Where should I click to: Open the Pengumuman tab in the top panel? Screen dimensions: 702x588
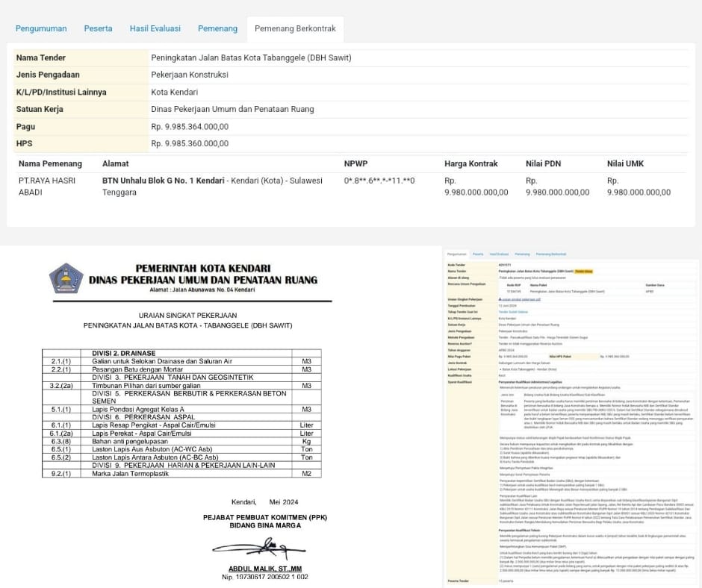click(41, 28)
